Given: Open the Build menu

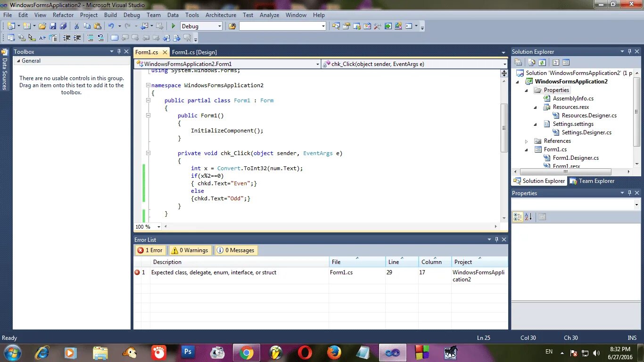Looking at the screenshot, I should point(110,15).
